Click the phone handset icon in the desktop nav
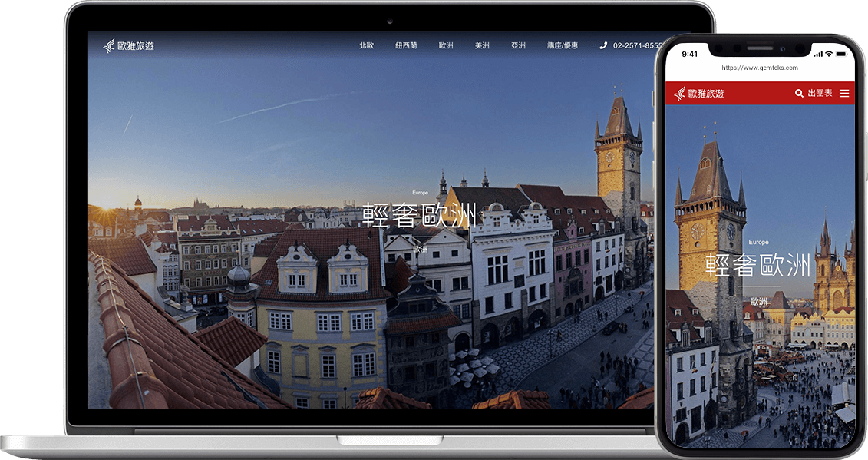The image size is (868, 460). 603,46
